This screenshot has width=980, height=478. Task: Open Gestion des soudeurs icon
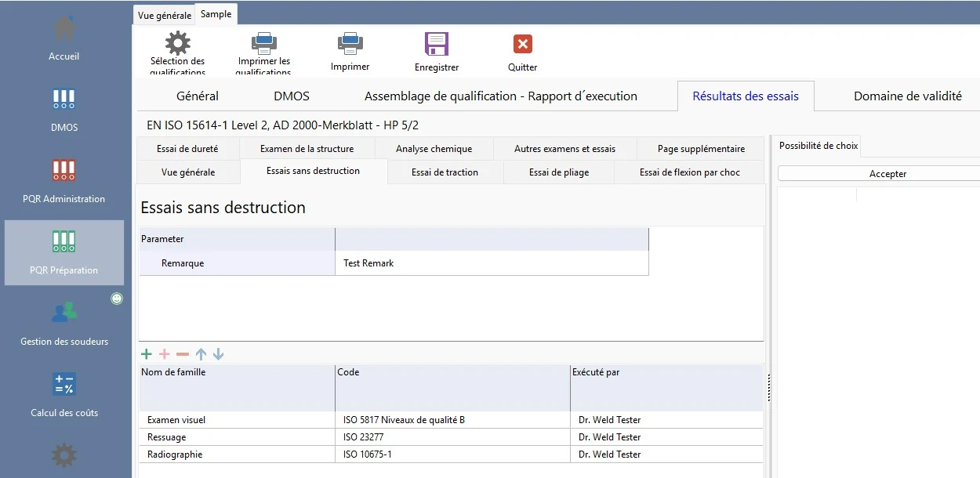64,313
